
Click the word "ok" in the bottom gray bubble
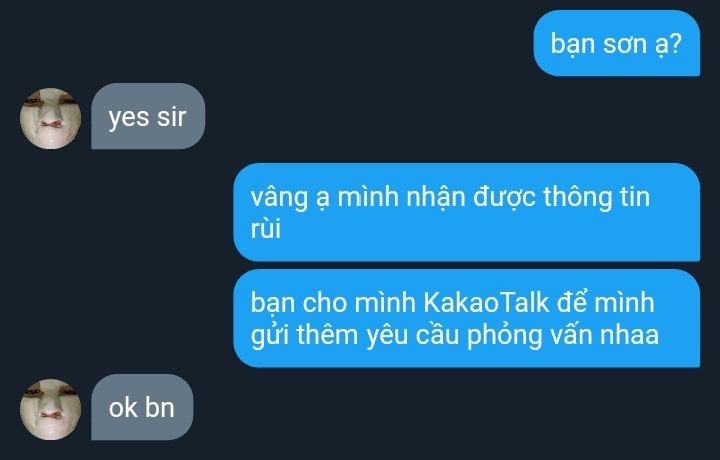(x=123, y=408)
